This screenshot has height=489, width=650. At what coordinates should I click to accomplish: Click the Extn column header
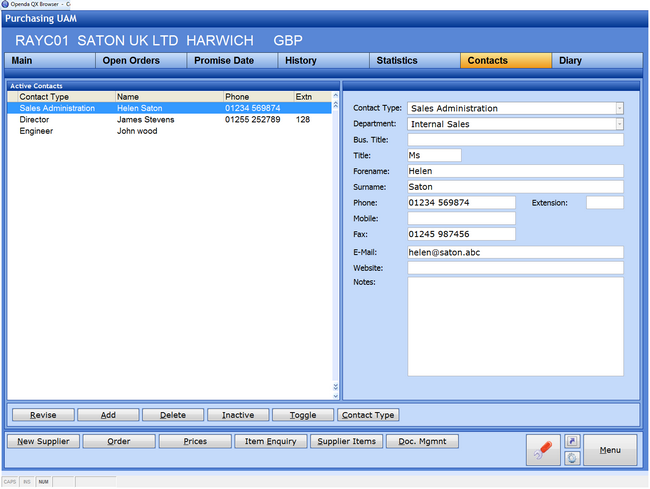pyautogui.click(x=313, y=97)
